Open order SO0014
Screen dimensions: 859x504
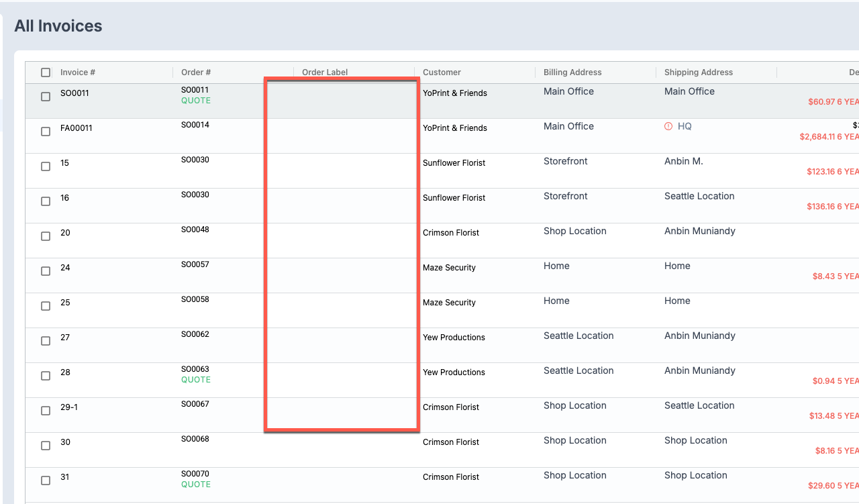pos(195,125)
